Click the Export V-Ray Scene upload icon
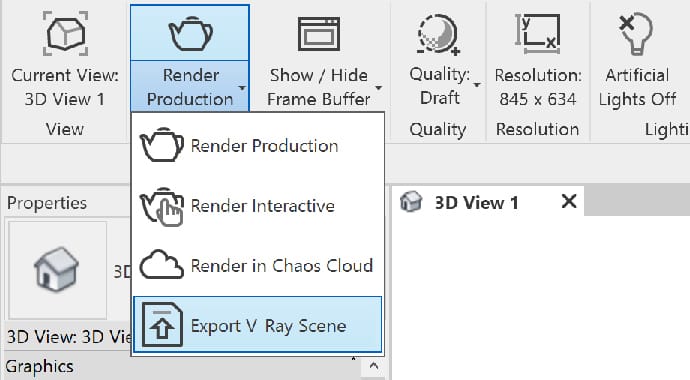The width and height of the screenshot is (690, 380). (x=162, y=325)
